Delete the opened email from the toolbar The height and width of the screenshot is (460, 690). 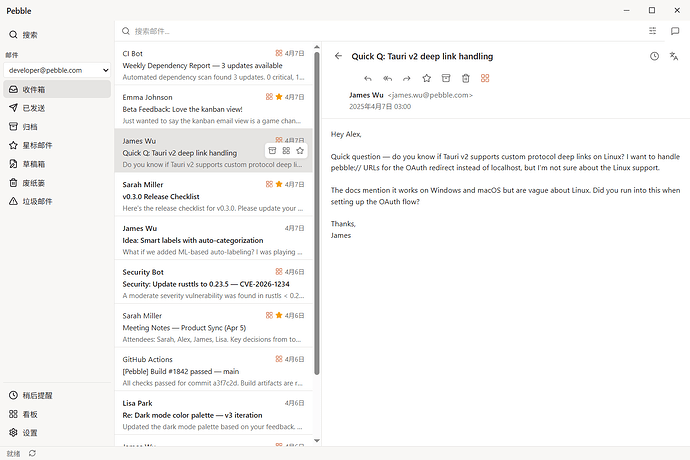[x=466, y=78]
